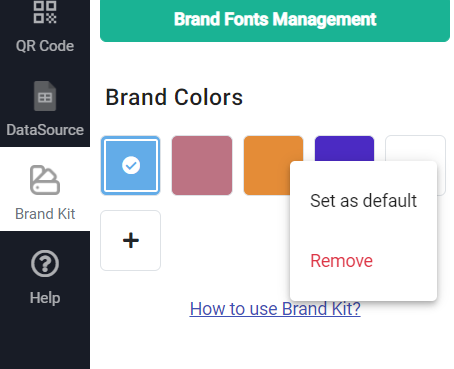Select the light blue brand color
Screen dimensions: 454x369
(x=131, y=165)
